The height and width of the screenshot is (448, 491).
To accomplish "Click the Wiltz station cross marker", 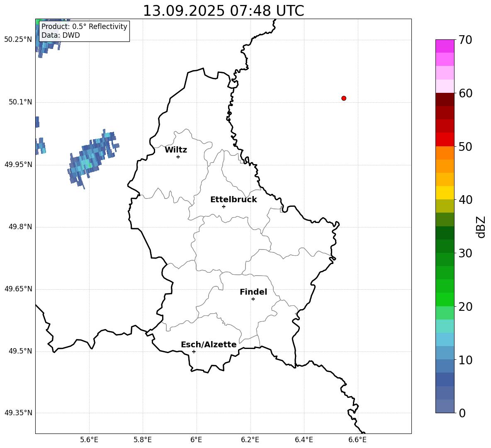I will tap(178, 157).
